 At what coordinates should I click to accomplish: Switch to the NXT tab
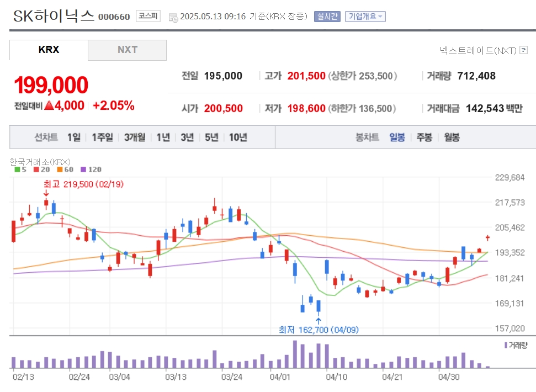[x=127, y=50]
